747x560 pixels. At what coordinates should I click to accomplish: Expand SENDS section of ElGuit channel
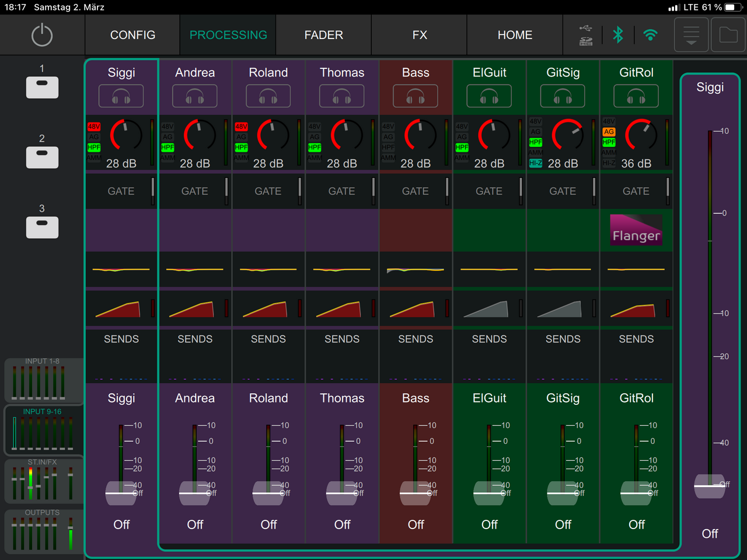pos(489,339)
